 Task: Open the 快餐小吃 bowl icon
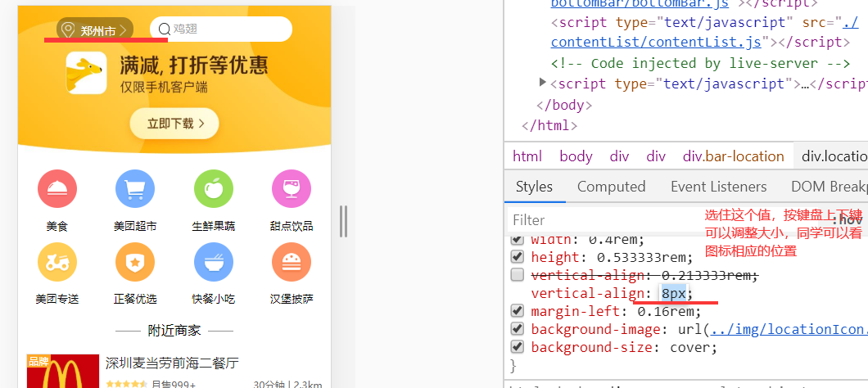(214, 262)
